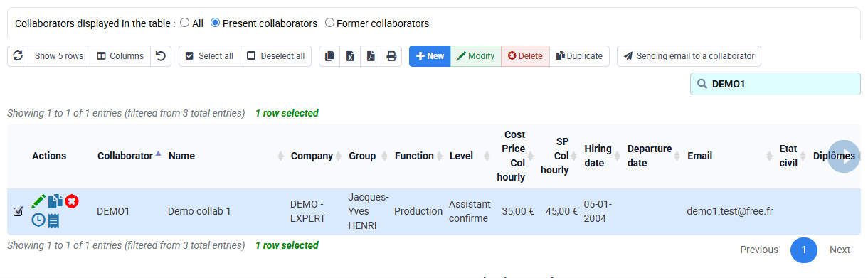This screenshot has width=868, height=278.
Task: Click the round arrow to scroll columns right
Action: pyautogui.click(x=845, y=156)
